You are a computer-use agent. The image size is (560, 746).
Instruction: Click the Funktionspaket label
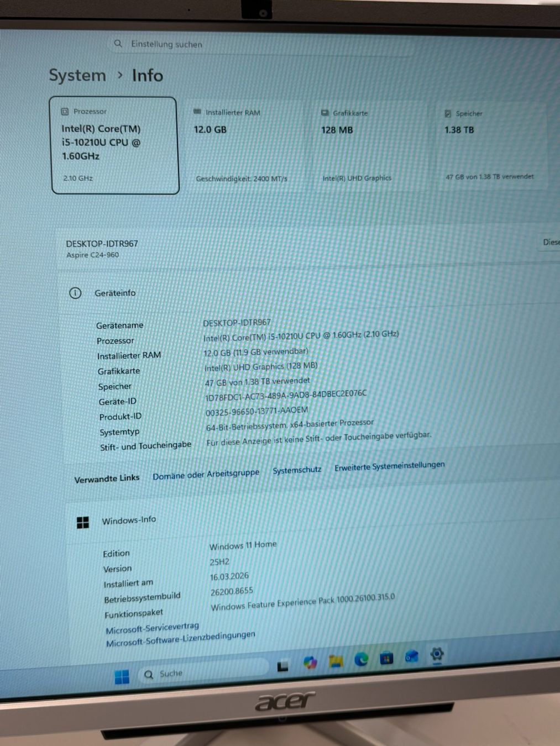134,613
